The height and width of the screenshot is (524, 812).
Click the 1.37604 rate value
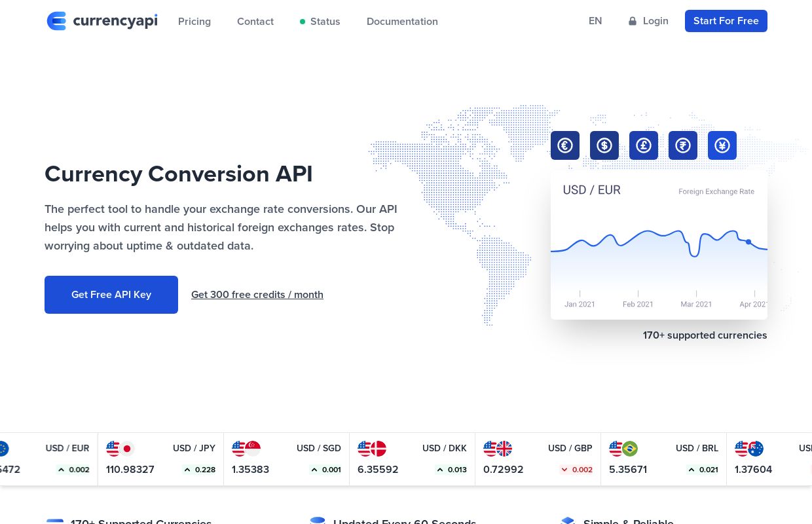pos(754,470)
